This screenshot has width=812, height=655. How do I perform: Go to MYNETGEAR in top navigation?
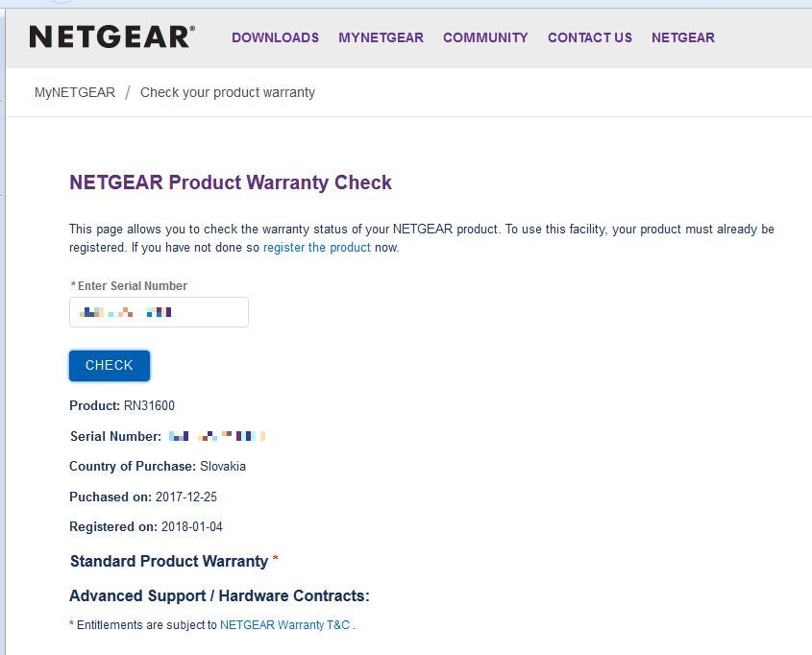(381, 38)
